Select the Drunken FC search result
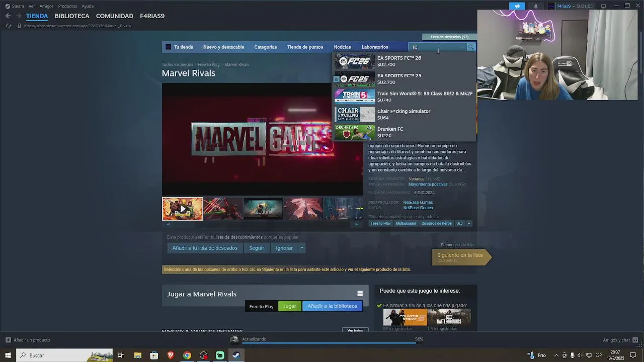Screen dimensions: 644x362 click(x=405, y=132)
